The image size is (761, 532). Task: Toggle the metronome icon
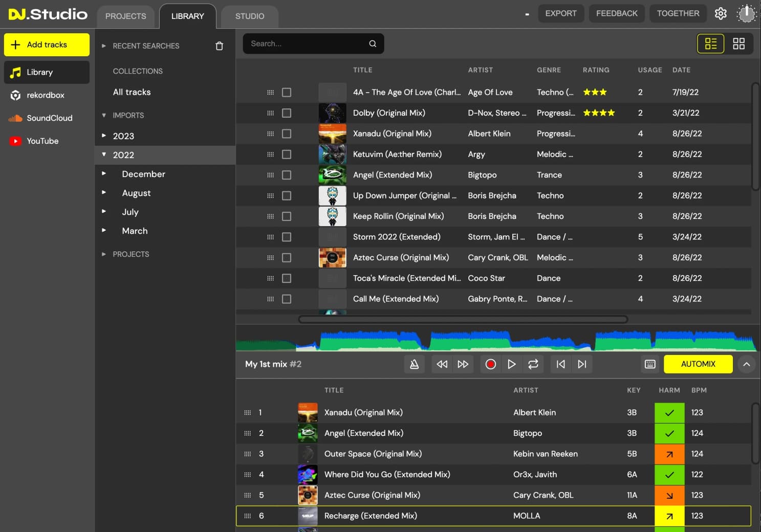pyautogui.click(x=414, y=364)
